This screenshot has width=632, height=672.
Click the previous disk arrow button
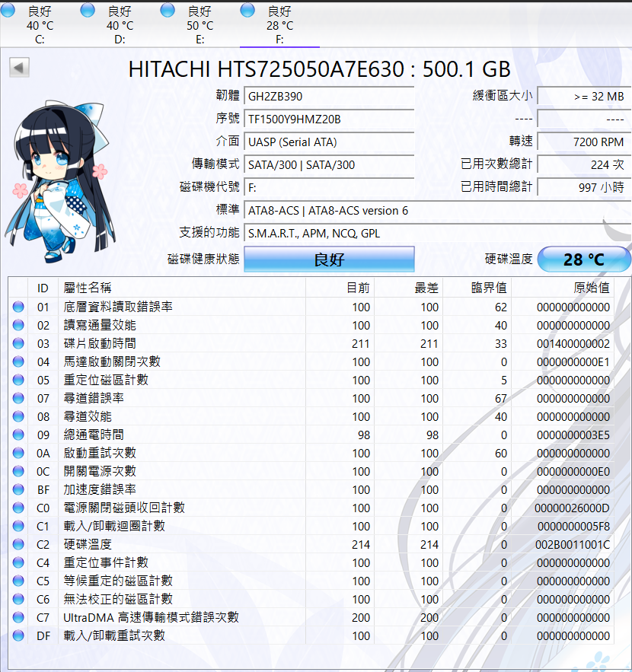tap(19, 67)
